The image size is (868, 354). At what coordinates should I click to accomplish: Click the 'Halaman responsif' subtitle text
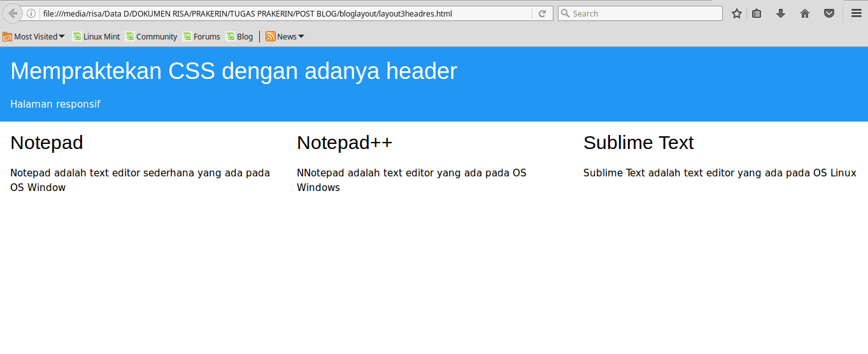click(x=55, y=104)
